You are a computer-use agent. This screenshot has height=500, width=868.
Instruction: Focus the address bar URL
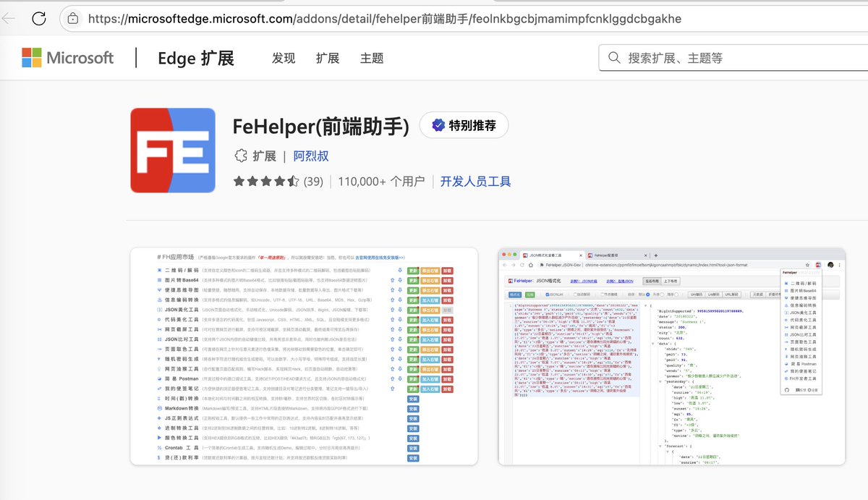385,19
